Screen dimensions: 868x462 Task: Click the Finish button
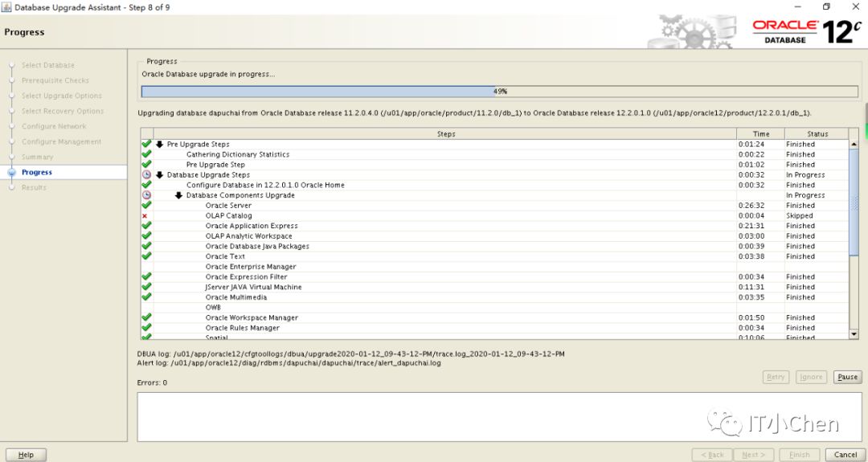[800, 455]
